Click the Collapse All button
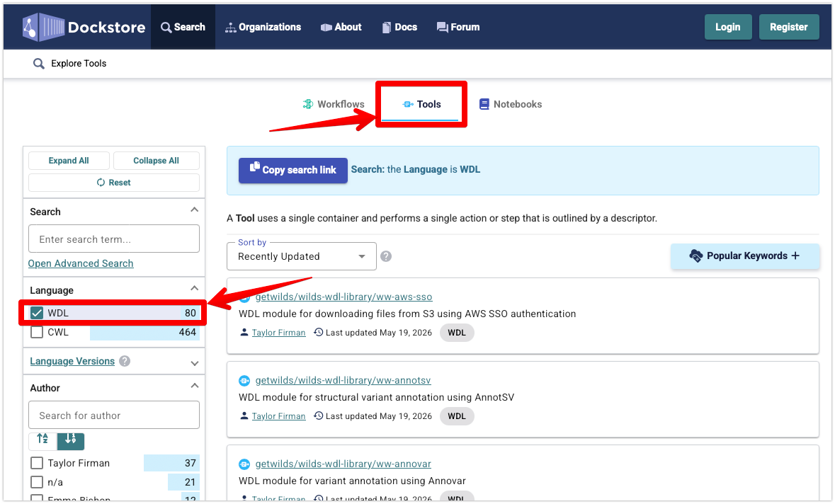This screenshot has width=835, height=504. pos(156,161)
